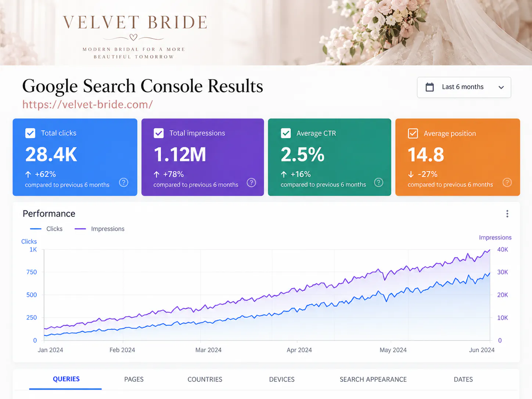
Task: Click down arrow beside -27% position change
Action: coord(411,174)
